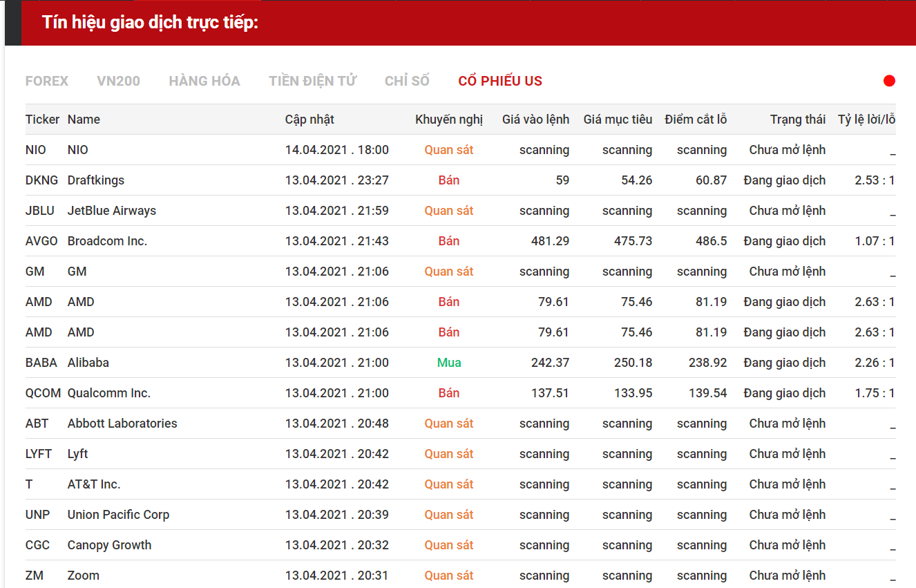Select the HÀNG HÓA tab
Screen dimensions: 916x588
(x=204, y=81)
